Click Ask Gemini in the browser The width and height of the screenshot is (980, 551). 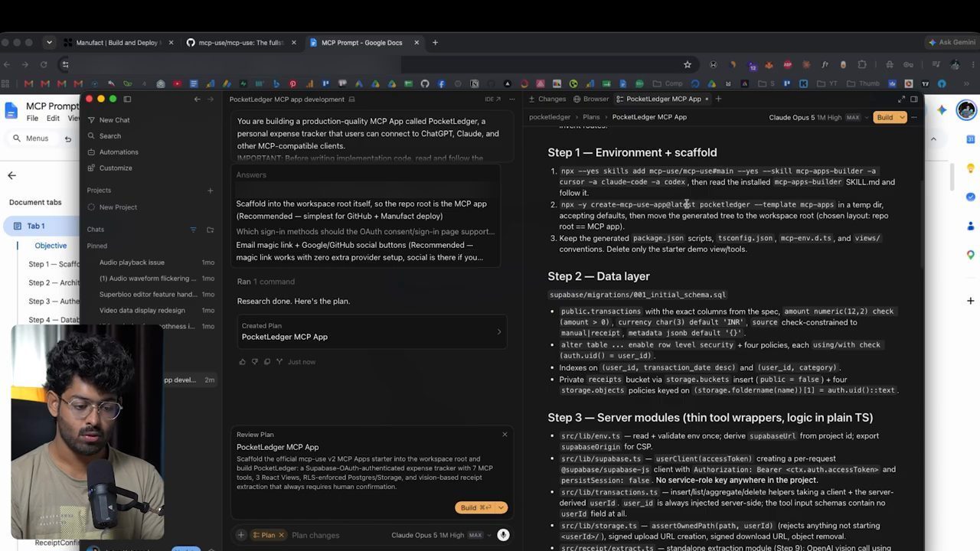pyautogui.click(x=953, y=43)
